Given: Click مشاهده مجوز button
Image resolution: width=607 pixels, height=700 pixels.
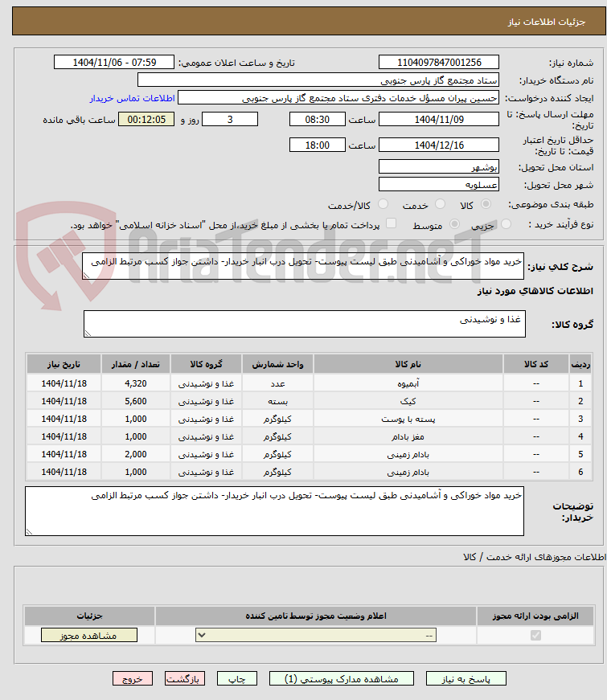Looking at the screenshot, I should (89, 635).
